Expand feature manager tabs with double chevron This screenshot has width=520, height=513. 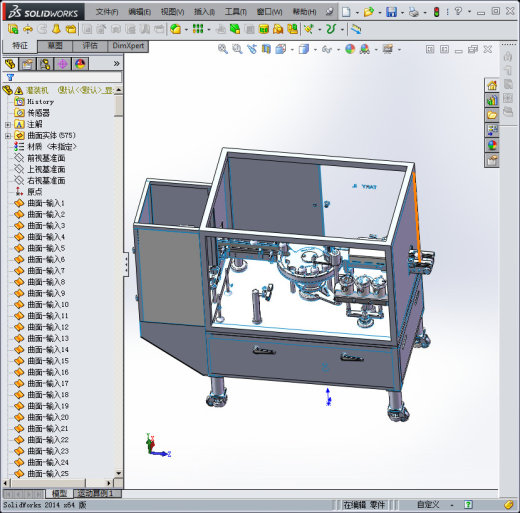116,63
